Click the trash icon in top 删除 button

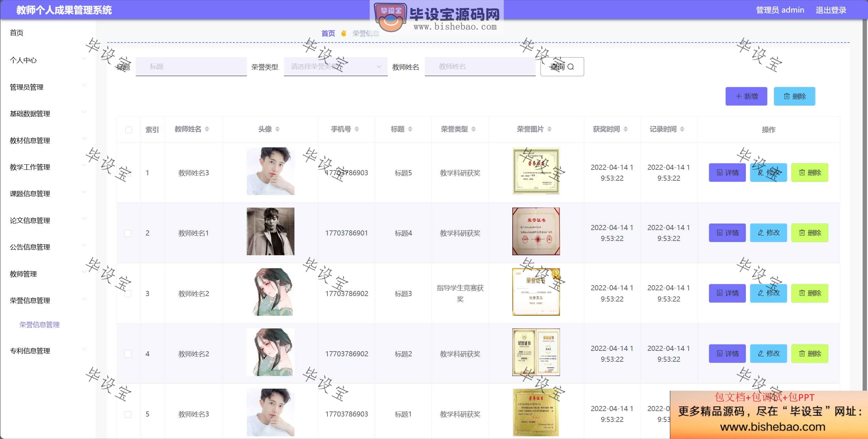[787, 96]
